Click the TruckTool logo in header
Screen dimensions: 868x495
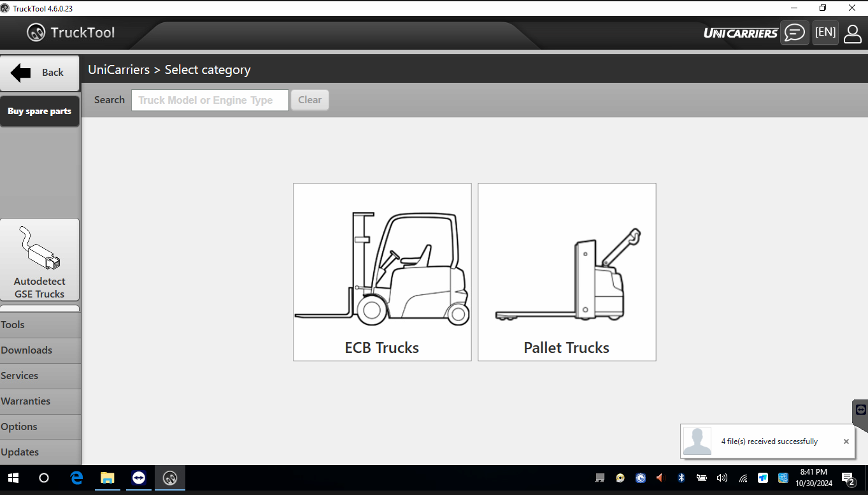coord(71,32)
